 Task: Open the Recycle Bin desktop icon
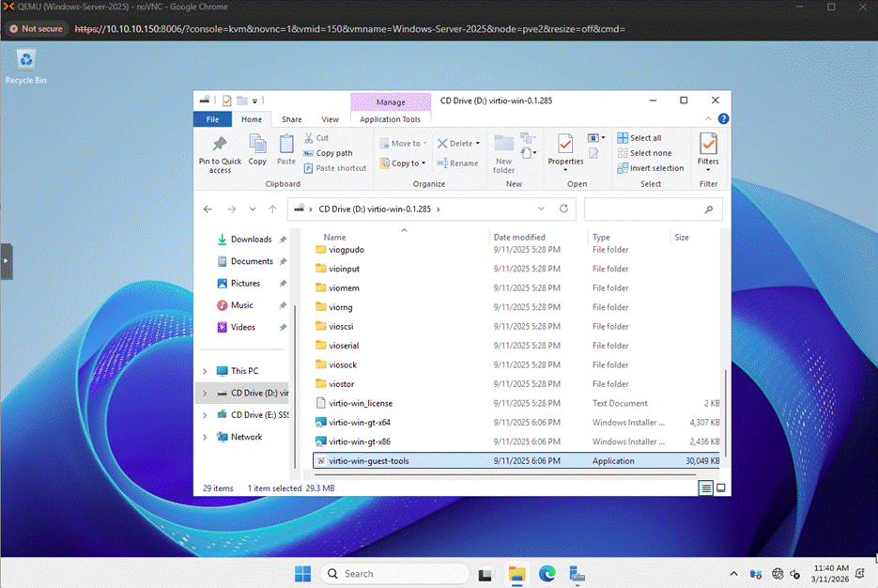click(x=26, y=61)
